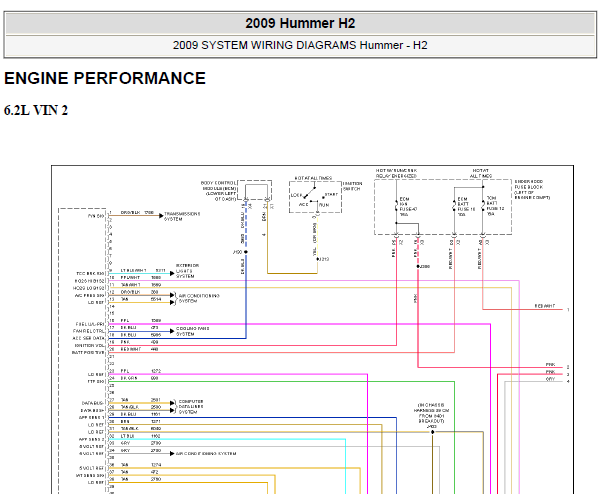
Task: Click the "HOT AT ALL TIMES" label above ignition switch
Action: pos(313,178)
